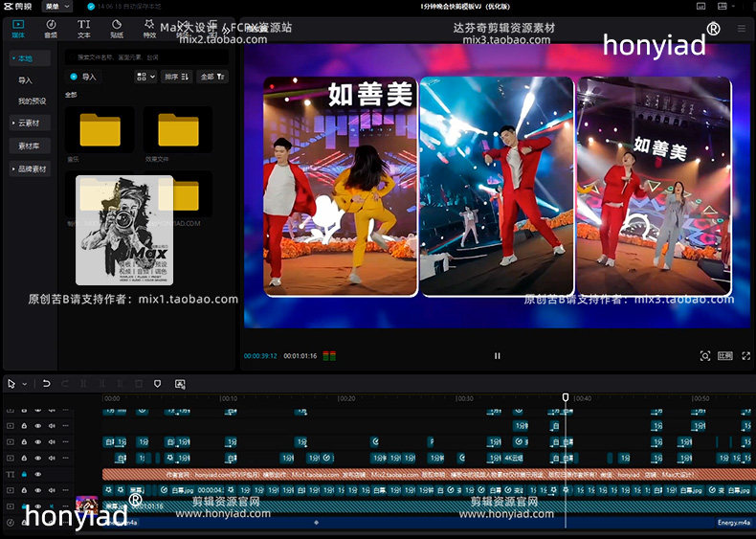Image resolution: width=756 pixels, height=539 pixels.
Task: Open the 菜单 menu dropdown
Action: [x=57, y=7]
